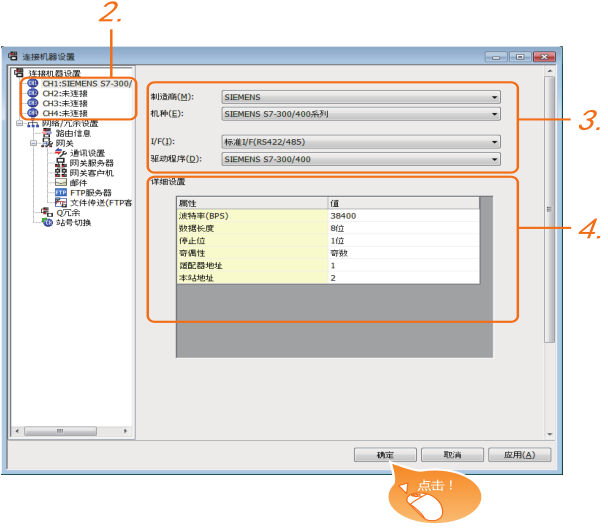The image size is (608, 532).
Task: Click the 属性 column header
Action: 252,203
